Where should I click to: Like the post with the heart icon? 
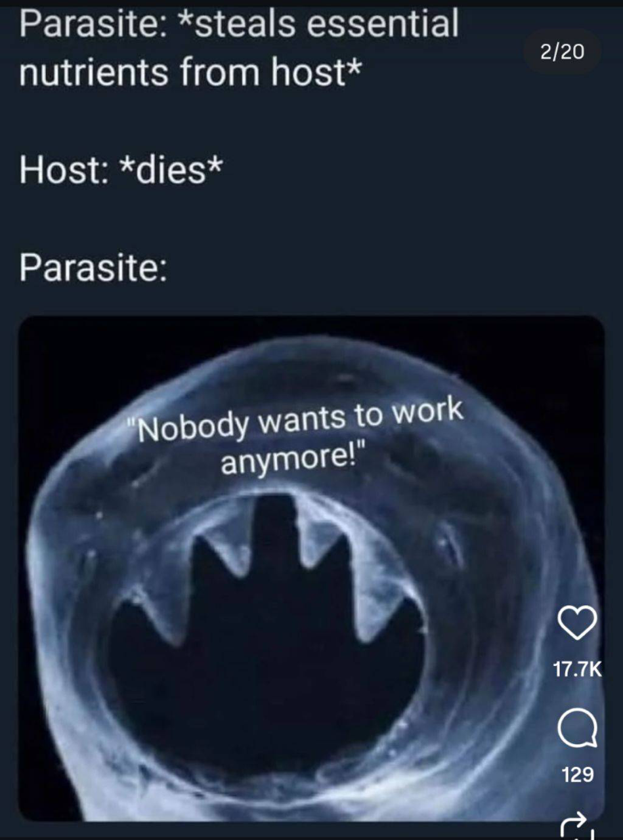(577, 623)
